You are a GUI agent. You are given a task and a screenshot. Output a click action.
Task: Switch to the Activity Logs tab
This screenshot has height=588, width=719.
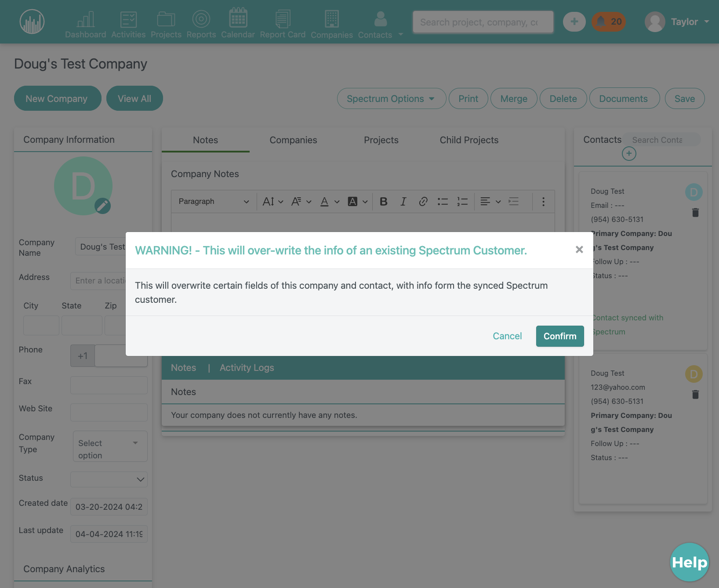(247, 368)
